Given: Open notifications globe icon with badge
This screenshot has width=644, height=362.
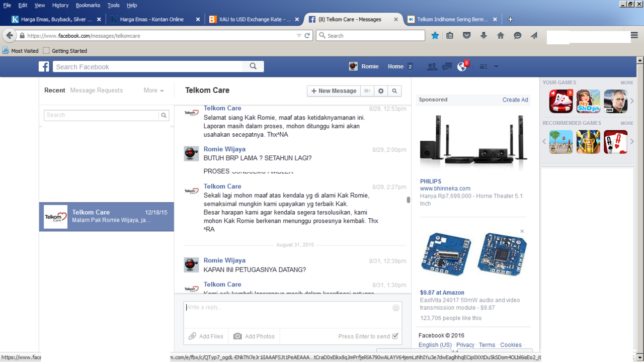Looking at the screenshot, I should (x=462, y=66).
